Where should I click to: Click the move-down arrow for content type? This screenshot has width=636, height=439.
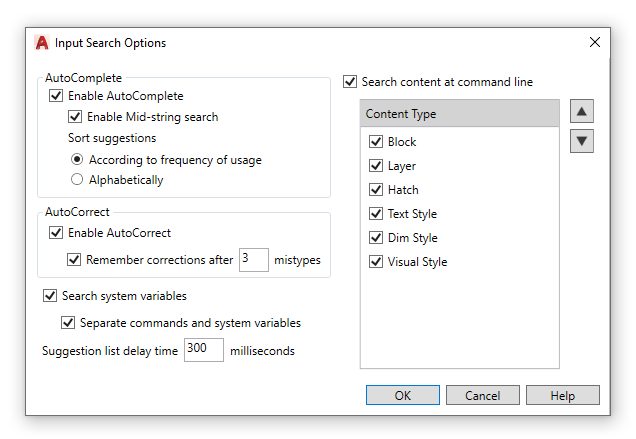(582, 141)
